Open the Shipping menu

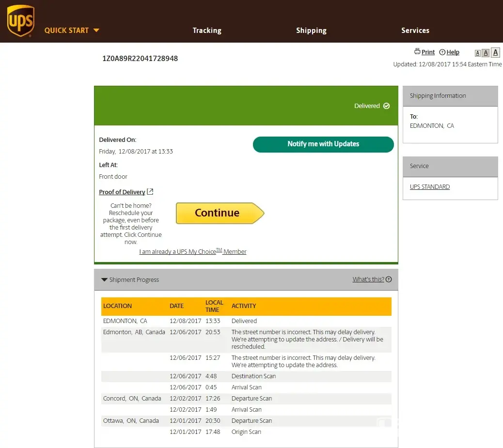311,30
